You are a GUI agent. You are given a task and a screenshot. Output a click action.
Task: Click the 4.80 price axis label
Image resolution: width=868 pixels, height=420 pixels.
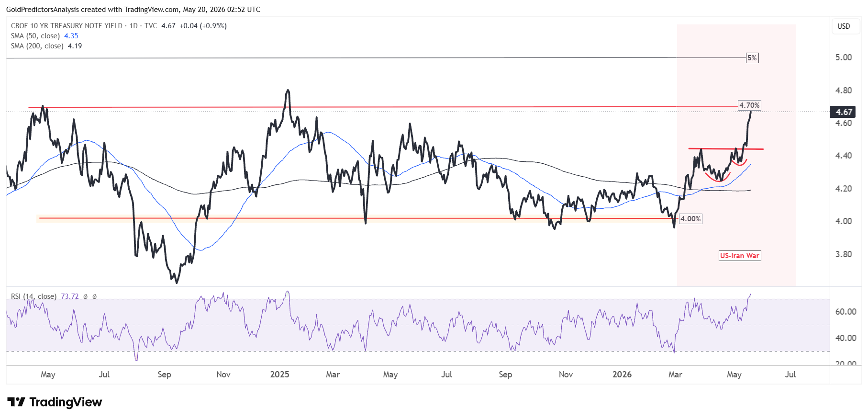click(x=844, y=91)
